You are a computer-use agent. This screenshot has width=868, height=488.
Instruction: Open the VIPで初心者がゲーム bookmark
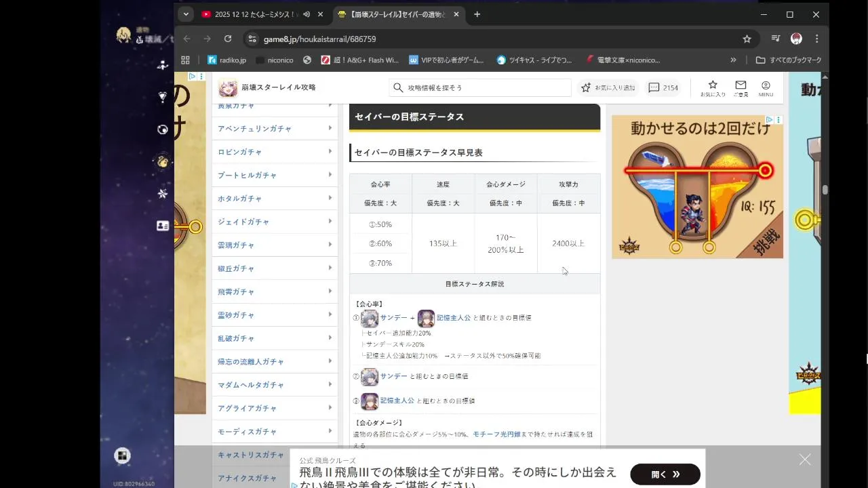coord(446,60)
